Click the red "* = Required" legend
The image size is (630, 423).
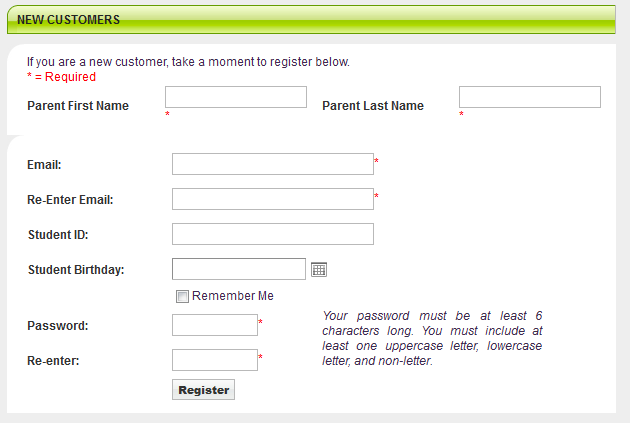(61, 77)
